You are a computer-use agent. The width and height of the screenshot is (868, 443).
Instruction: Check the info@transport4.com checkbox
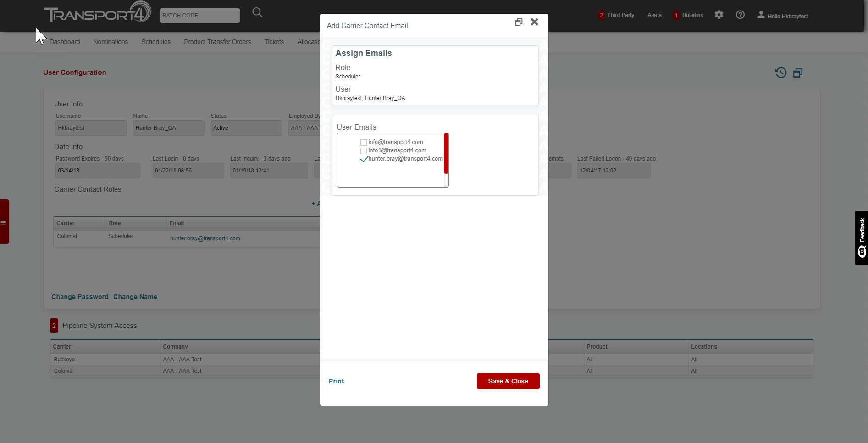point(364,143)
